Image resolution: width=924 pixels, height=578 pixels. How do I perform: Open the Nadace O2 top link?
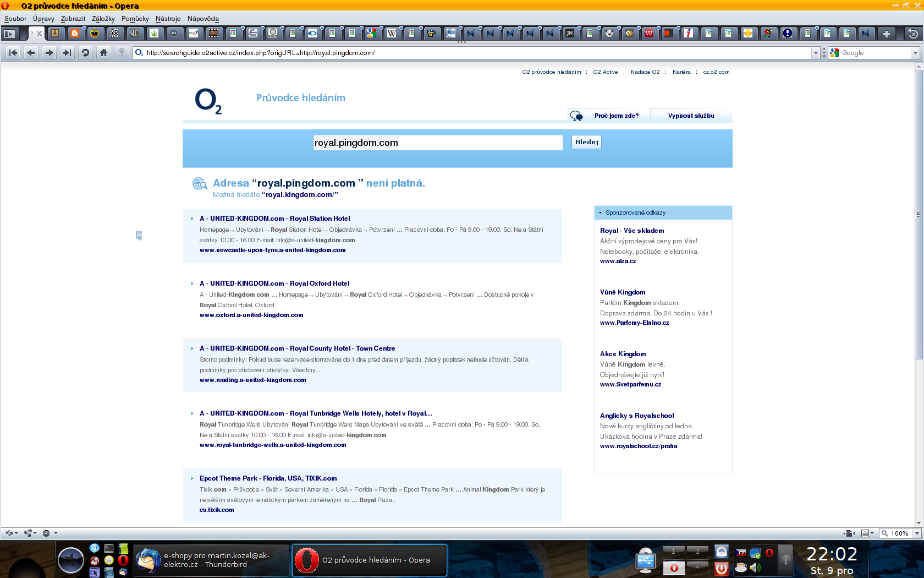645,72
